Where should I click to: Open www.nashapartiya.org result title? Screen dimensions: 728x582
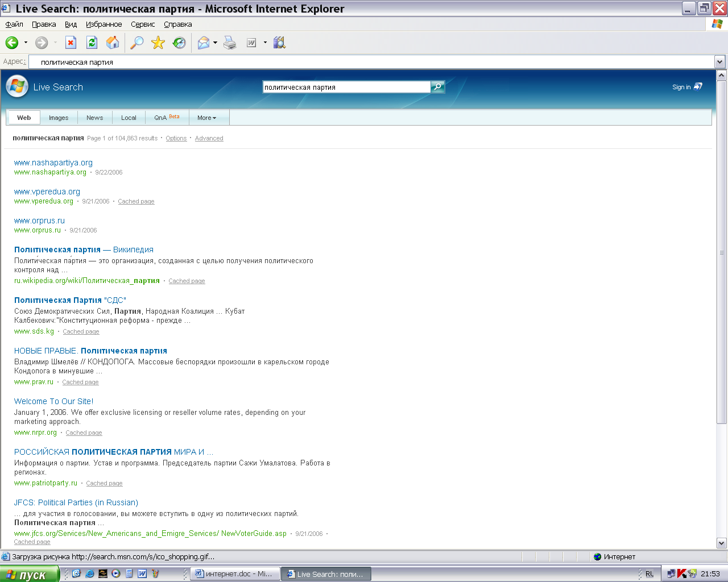point(53,163)
